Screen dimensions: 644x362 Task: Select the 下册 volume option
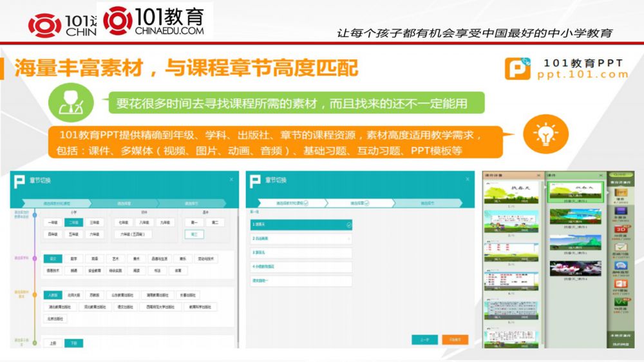(73, 343)
